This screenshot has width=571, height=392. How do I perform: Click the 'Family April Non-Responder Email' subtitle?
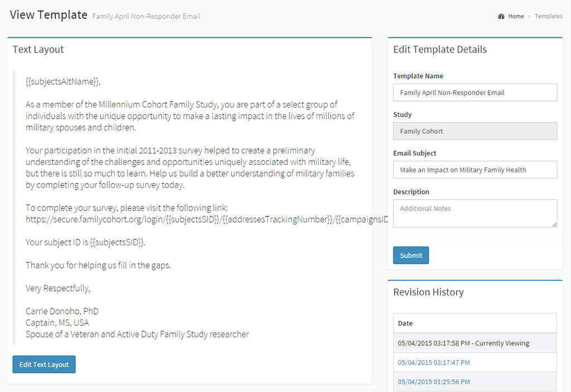click(x=146, y=16)
